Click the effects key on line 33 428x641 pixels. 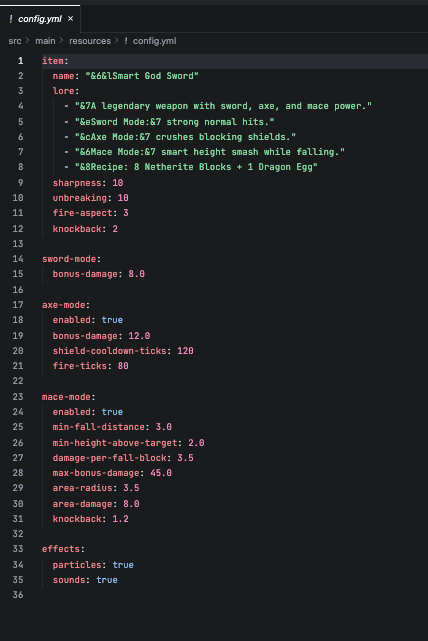[x=61, y=549]
